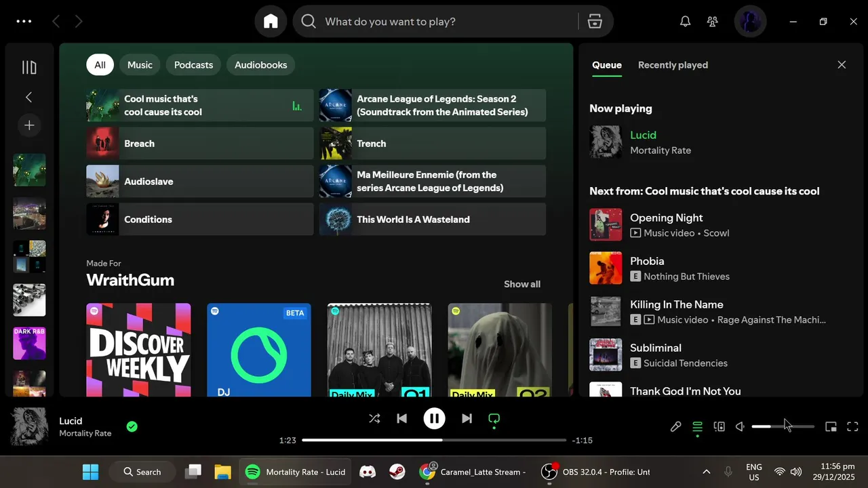Open the Daily Mix 02 card

500,350
